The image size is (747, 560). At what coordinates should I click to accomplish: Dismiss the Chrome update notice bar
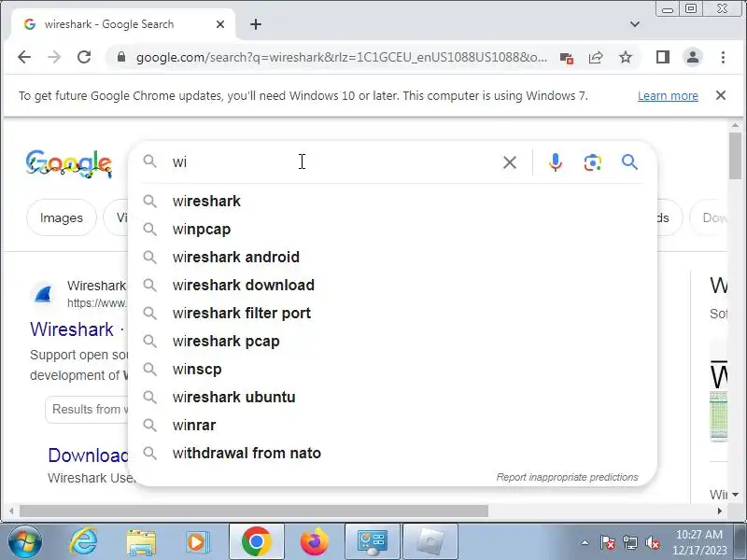coord(721,95)
